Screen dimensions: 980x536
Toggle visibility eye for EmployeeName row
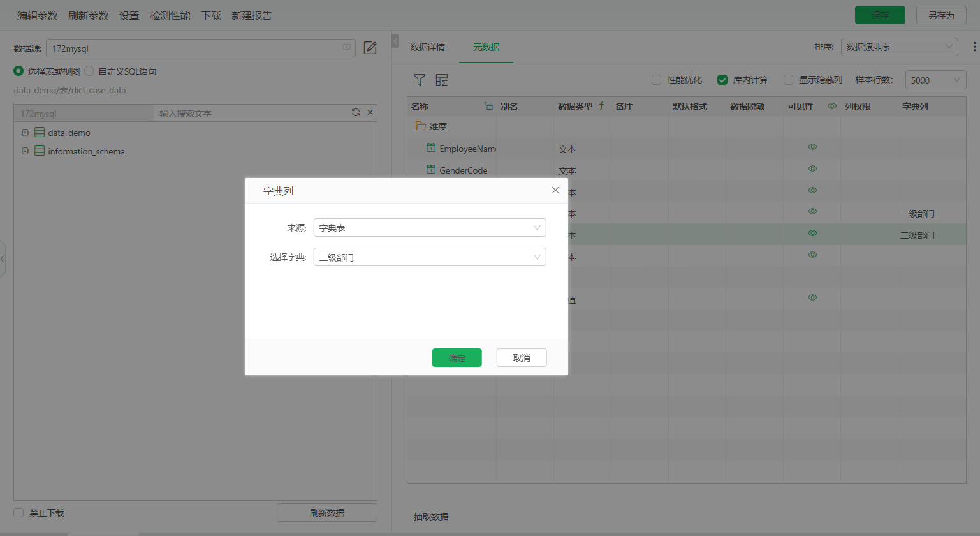tap(812, 147)
